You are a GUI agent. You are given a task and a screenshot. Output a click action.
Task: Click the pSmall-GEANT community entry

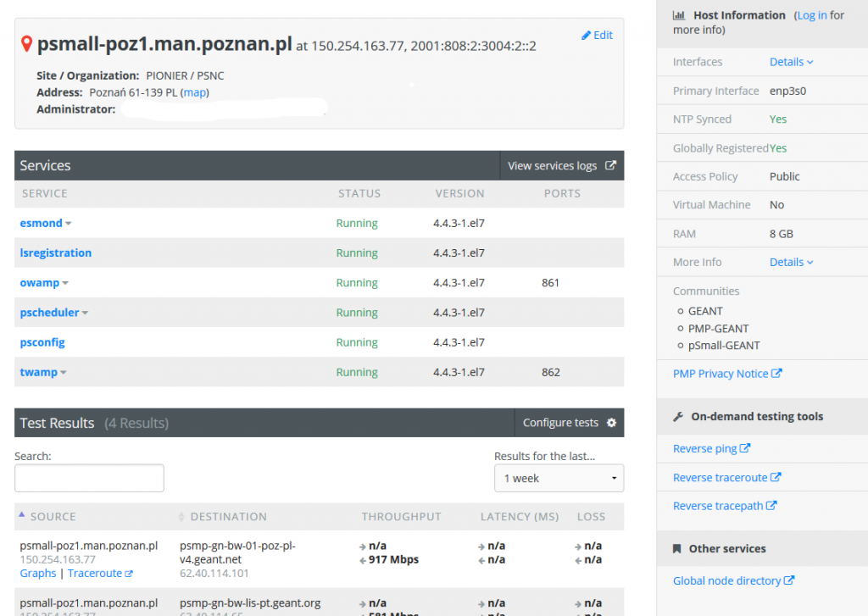(724, 346)
